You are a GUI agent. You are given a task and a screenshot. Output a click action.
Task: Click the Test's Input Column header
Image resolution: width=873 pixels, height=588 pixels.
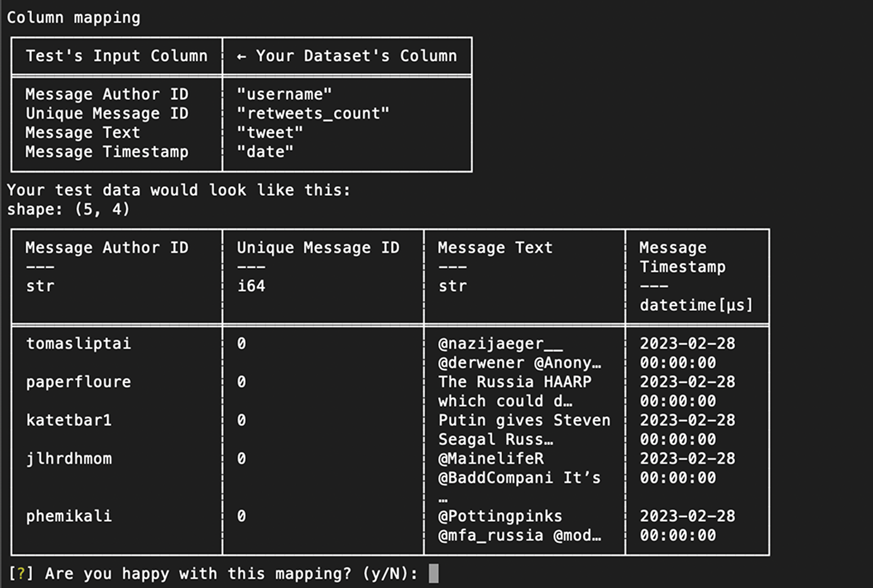pos(116,56)
